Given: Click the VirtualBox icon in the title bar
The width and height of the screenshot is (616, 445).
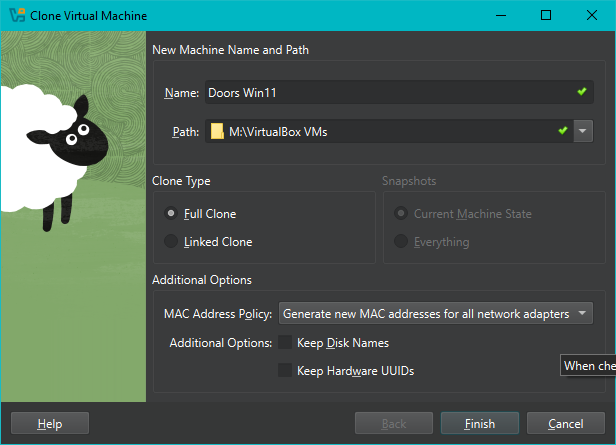Looking at the screenshot, I should click(x=16, y=15).
